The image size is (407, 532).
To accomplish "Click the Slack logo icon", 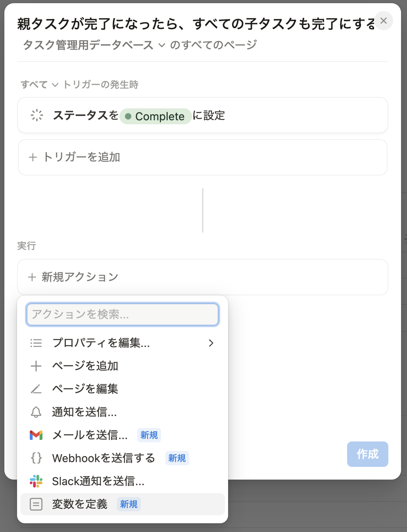I will pos(36,481).
